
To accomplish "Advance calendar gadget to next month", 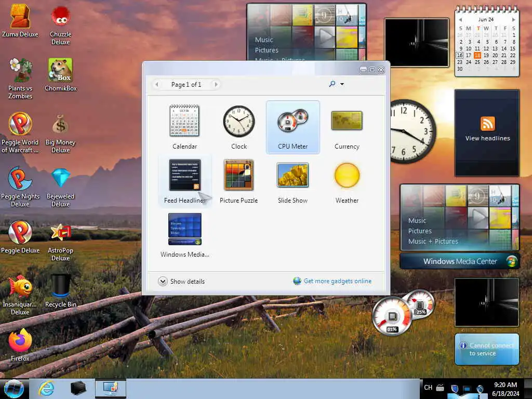I will [x=514, y=20].
